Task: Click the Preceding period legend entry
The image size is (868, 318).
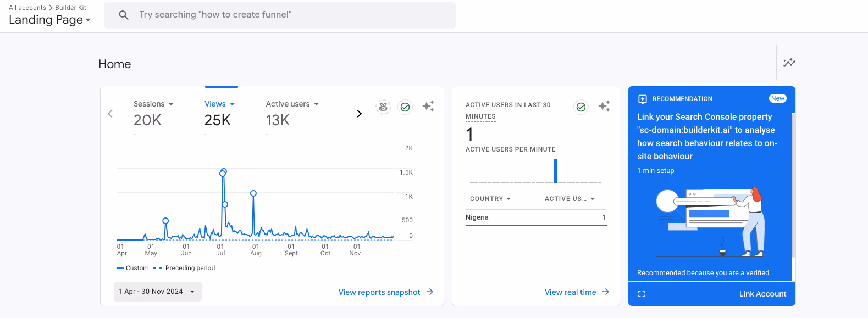Action: point(184,268)
